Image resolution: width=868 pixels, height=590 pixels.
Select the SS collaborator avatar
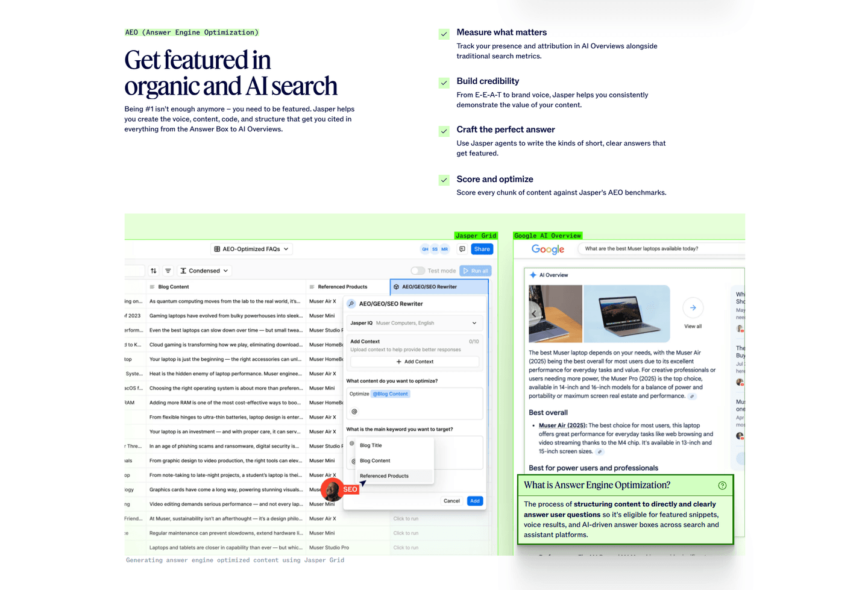435,249
